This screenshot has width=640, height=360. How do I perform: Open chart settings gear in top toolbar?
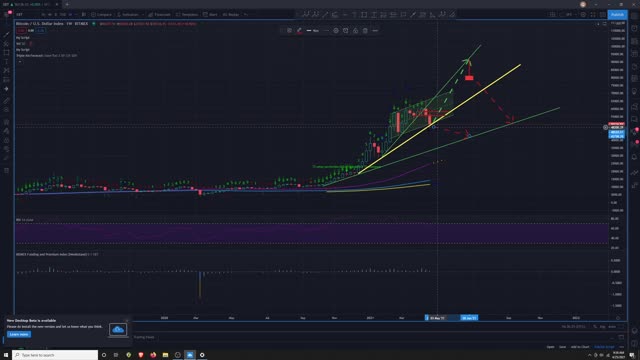583,15
